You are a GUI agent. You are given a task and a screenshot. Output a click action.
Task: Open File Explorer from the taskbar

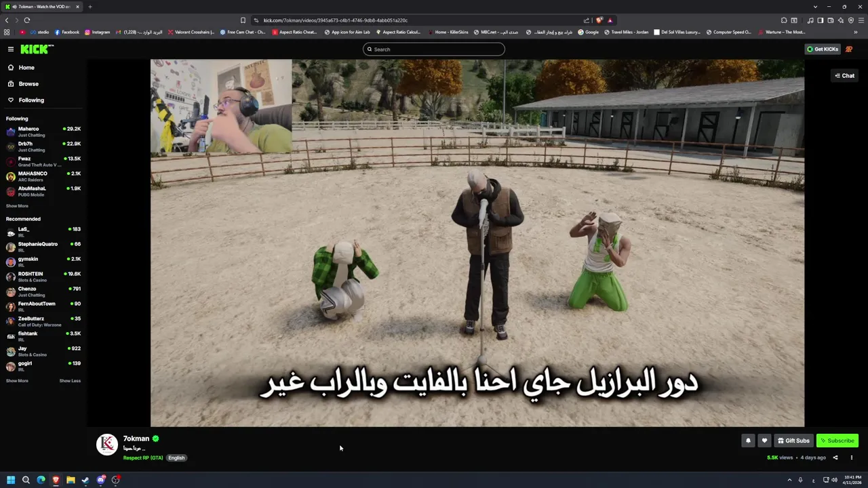pyautogui.click(x=71, y=480)
